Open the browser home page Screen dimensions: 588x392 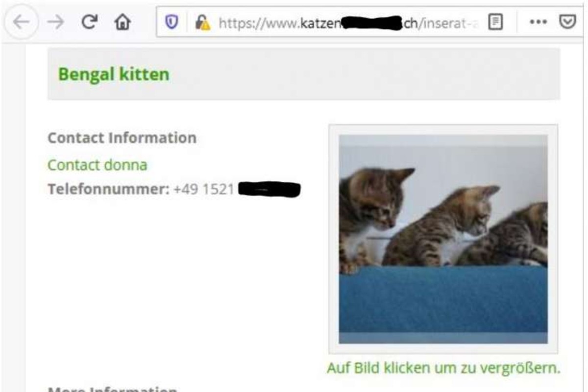tap(122, 22)
